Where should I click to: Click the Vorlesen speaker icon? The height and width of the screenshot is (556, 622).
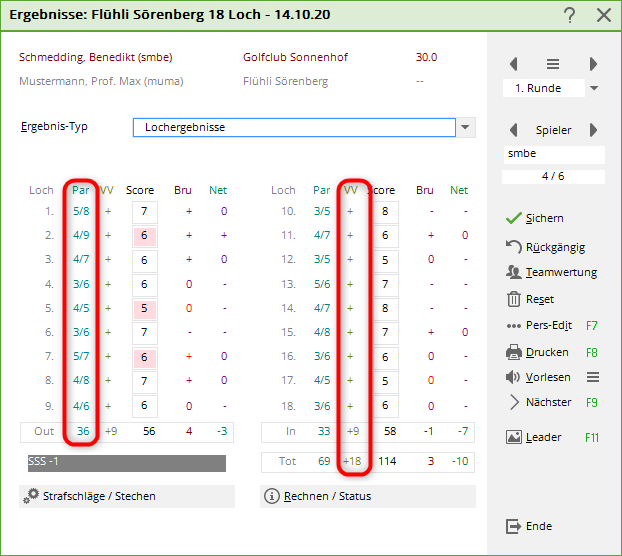[514, 377]
